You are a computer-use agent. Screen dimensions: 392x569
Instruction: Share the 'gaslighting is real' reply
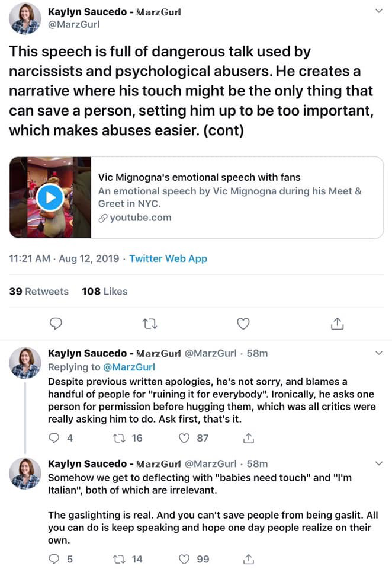[249, 559]
